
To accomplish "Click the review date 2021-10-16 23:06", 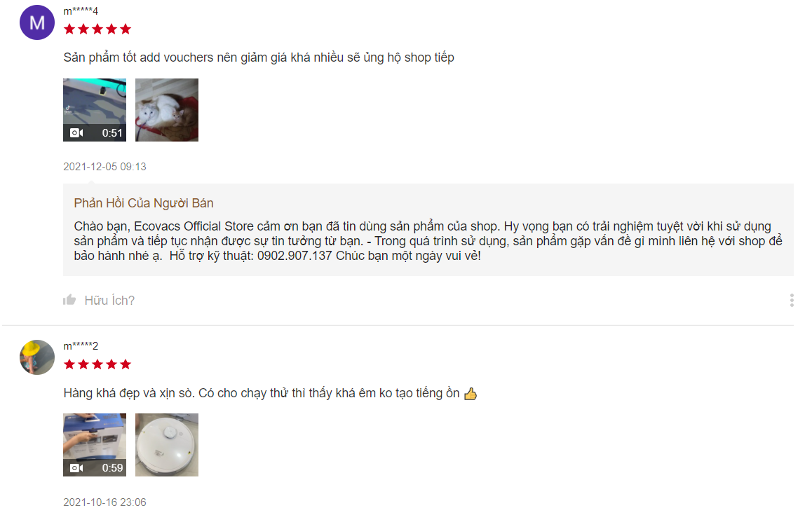I will pos(104,502).
